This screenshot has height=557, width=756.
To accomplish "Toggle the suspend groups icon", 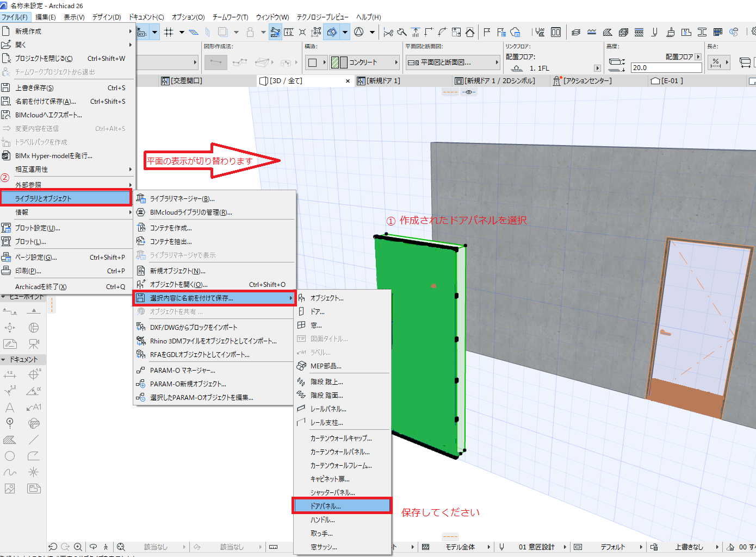I will click(x=317, y=32).
